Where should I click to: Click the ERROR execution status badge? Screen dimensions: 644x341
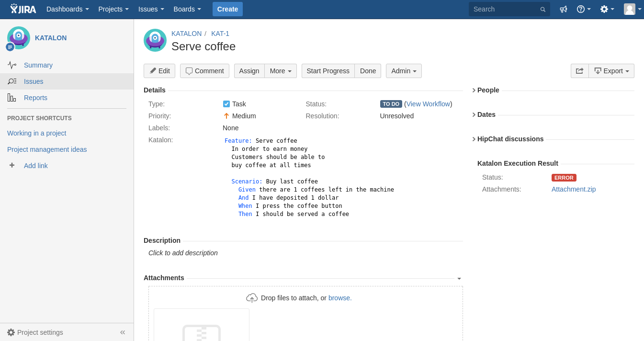[564, 178]
